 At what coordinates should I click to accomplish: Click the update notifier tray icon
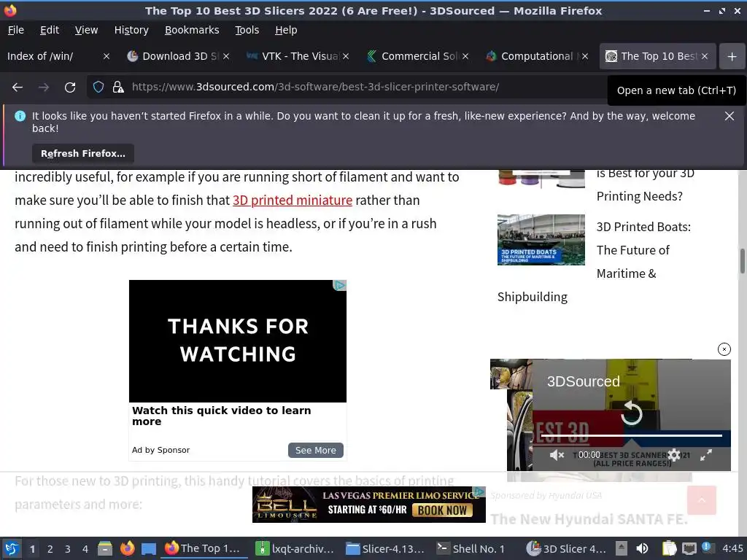(x=707, y=548)
